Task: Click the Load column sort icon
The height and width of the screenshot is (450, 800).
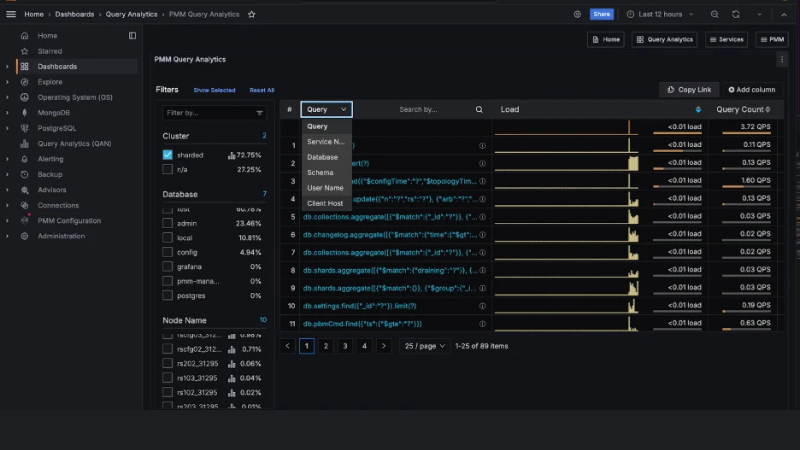Action: tap(698, 109)
